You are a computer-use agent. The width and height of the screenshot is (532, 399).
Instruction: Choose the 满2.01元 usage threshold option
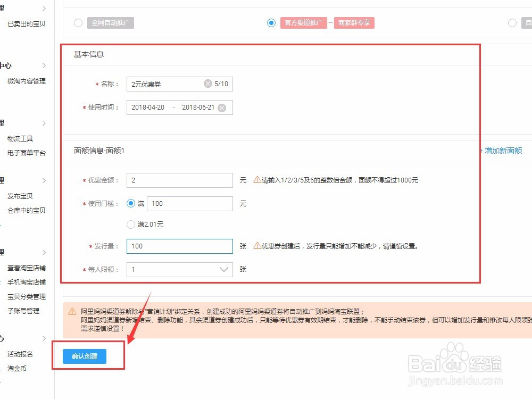coord(131,224)
